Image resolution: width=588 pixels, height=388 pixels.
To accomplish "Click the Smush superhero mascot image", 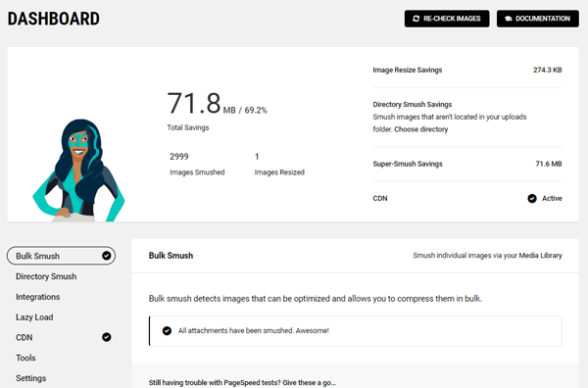I will click(x=78, y=170).
